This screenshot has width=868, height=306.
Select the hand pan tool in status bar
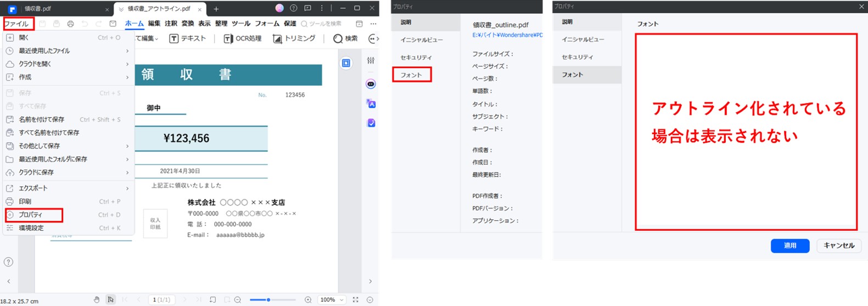click(x=97, y=299)
